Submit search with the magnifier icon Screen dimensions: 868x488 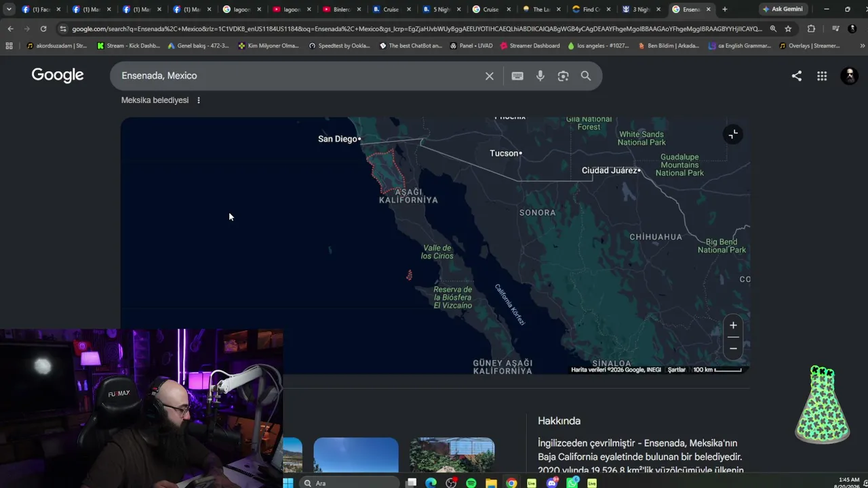586,76
